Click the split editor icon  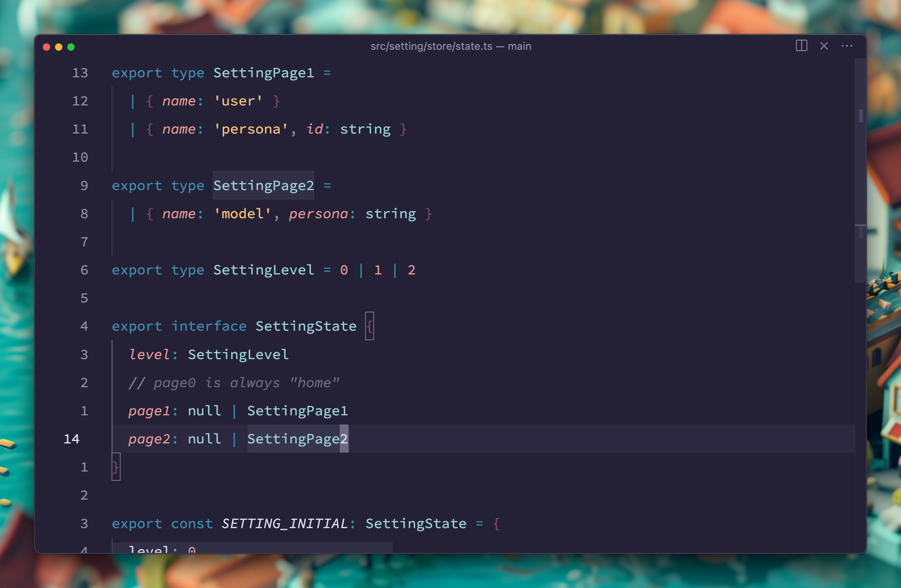tap(801, 46)
